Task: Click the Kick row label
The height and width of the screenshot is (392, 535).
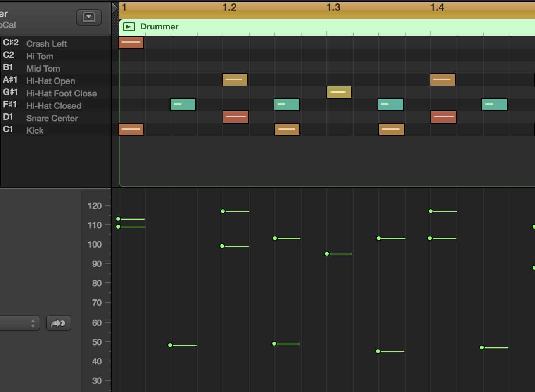Action: click(35, 131)
